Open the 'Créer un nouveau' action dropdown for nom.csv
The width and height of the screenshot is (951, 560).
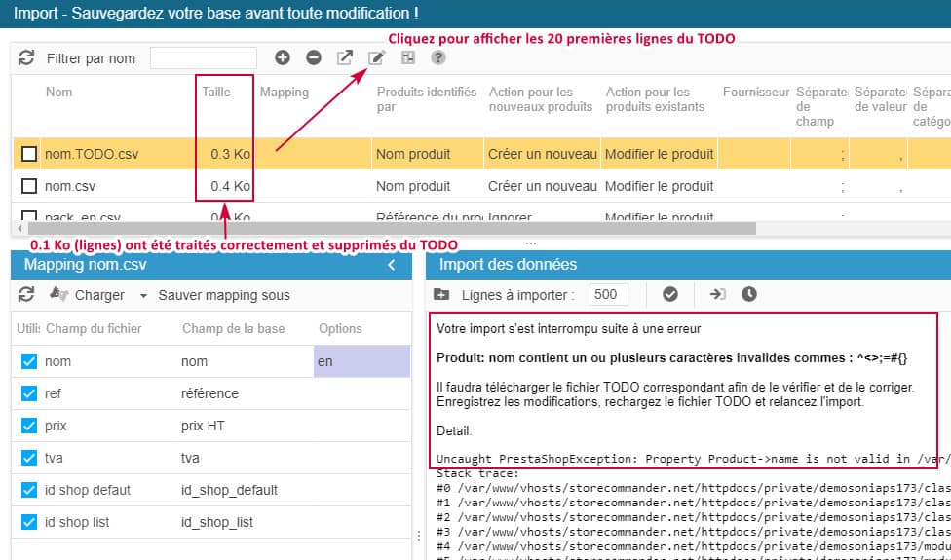pos(542,186)
